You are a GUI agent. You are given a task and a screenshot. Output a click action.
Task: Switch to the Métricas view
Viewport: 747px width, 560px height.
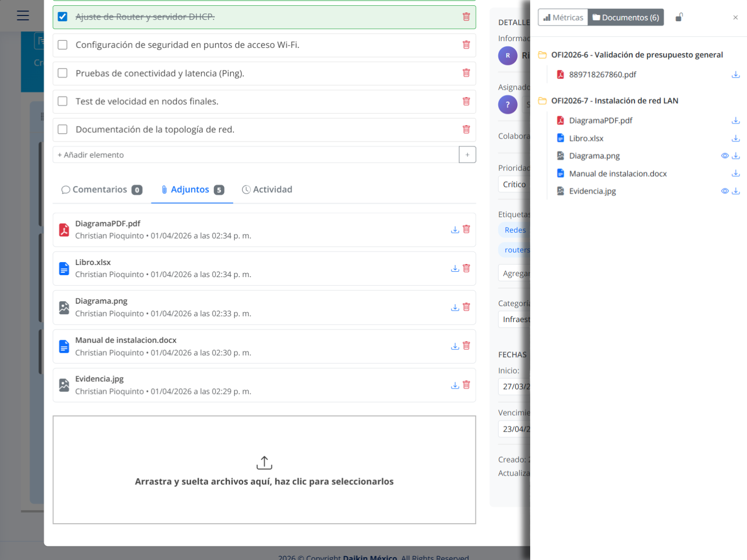563,17
